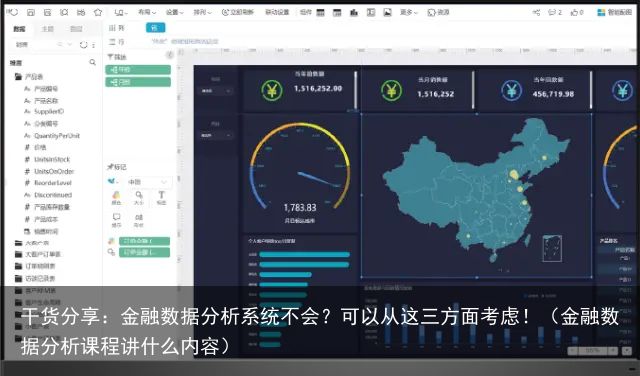Open the 布局 layout dropdown menu
Screen dimensions: 640x376
[x=147, y=12]
